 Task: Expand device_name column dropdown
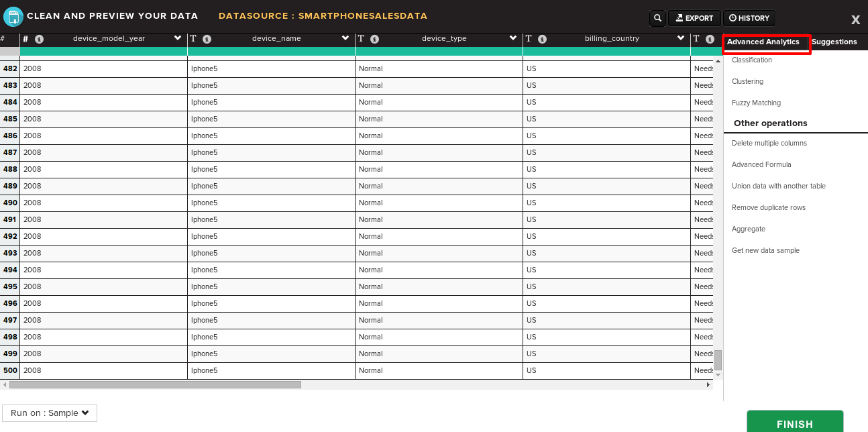click(345, 38)
